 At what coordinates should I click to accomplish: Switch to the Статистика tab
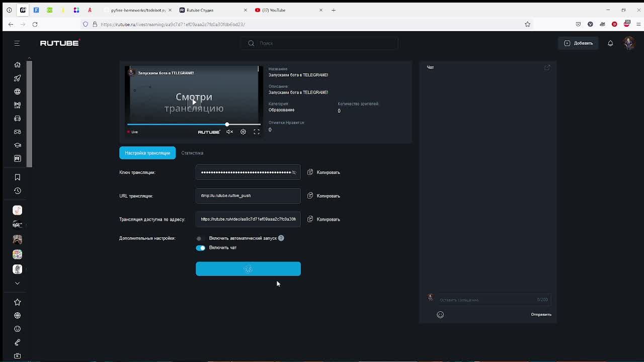192,153
